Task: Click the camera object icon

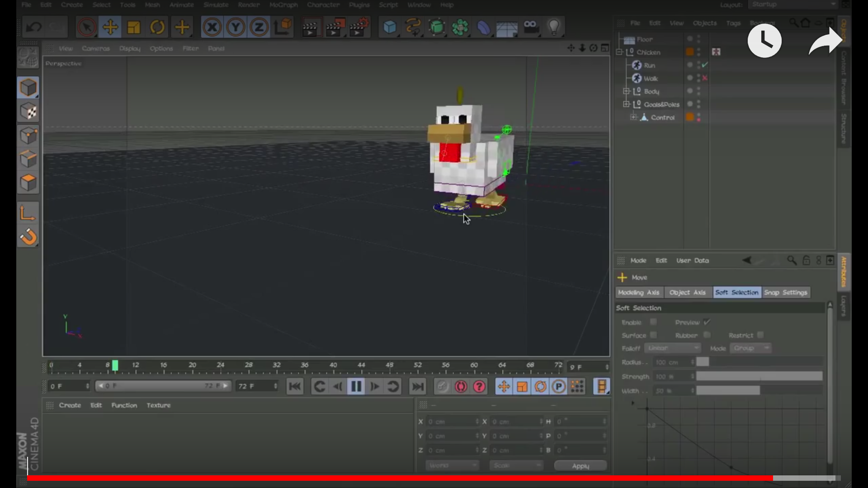Action: 531,28
